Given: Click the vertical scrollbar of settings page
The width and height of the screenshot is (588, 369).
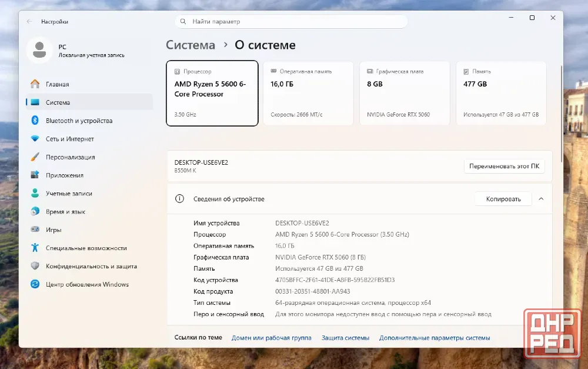Looking at the screenshot, I should click(x=562, y=114).
